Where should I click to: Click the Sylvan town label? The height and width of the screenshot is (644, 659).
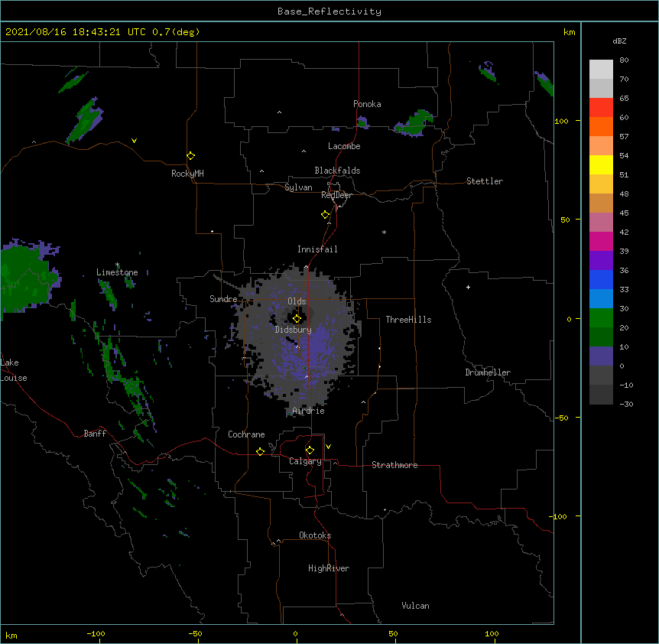(x=298, y=187)
